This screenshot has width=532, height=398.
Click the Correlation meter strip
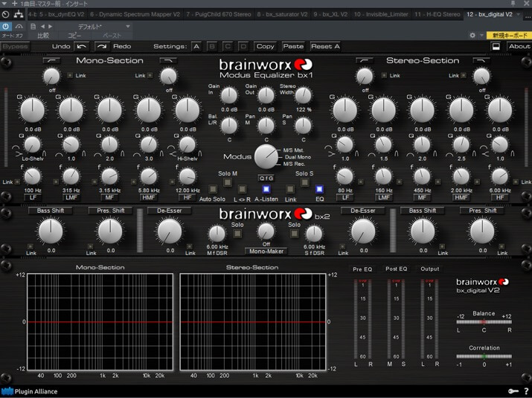pos(484,356)
